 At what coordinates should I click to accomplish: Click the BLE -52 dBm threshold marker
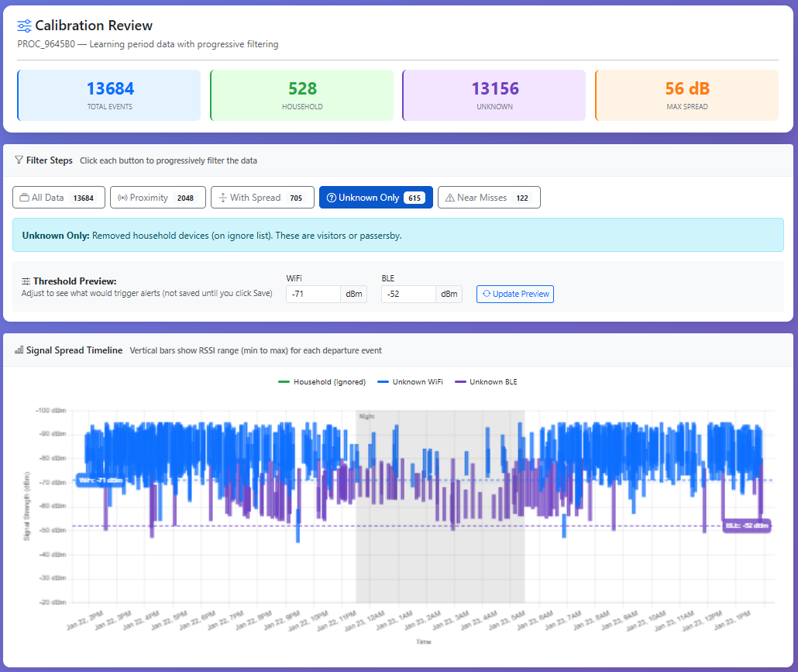[746, 526]
